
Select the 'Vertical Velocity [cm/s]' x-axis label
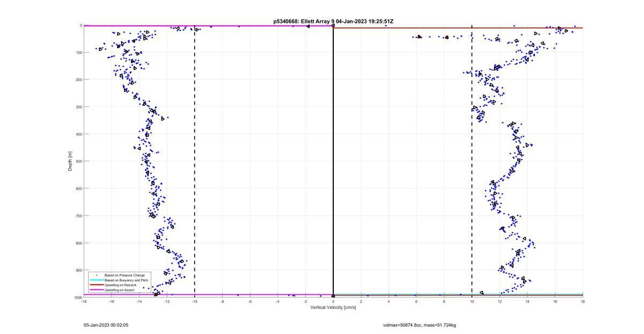click(333, 308)
